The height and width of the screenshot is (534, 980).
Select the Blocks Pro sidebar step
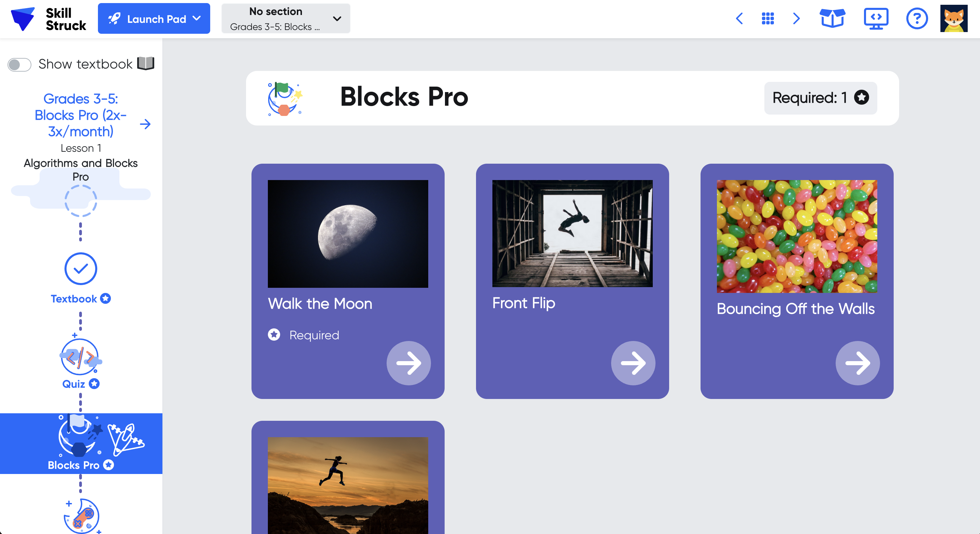(81, 444)
